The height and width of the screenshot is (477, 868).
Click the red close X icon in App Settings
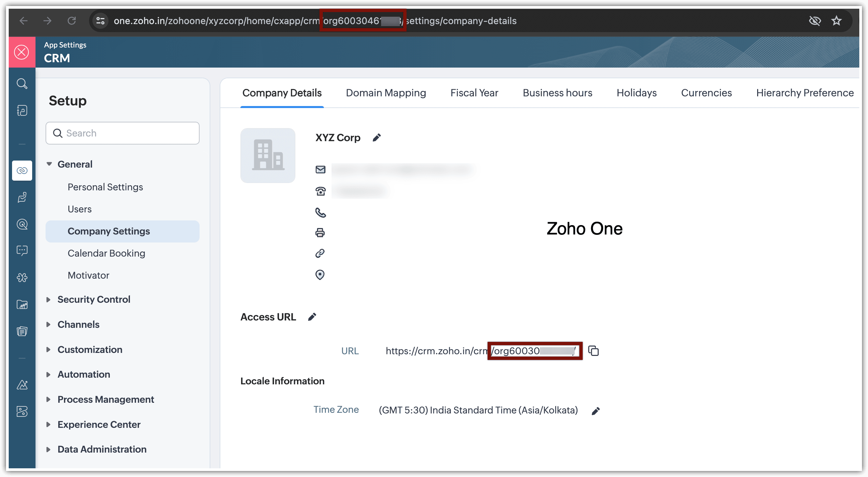(x=21, y=52)
